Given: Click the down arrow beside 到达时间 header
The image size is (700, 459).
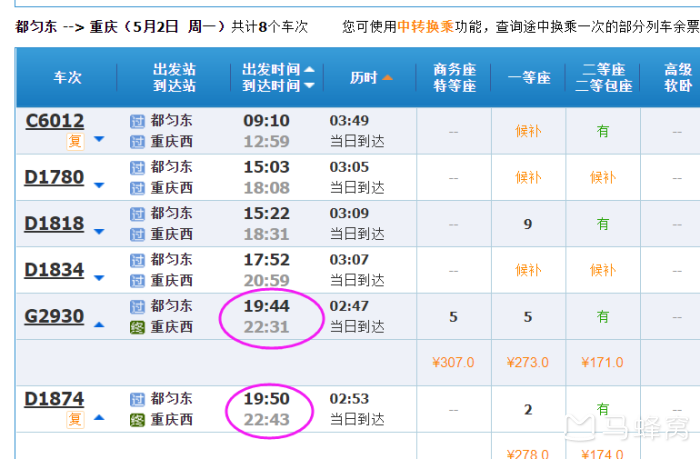Looking at the screenshot, I should (x=309, y=86).
